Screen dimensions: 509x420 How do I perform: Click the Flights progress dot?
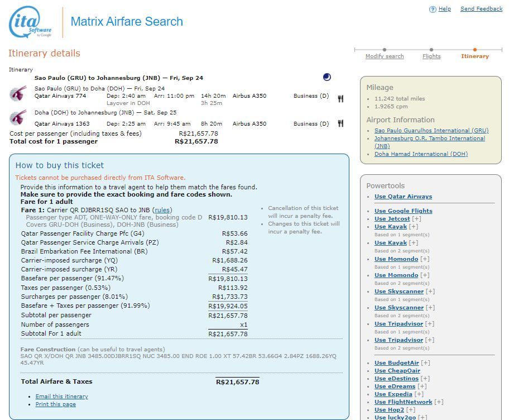(431, 50)
